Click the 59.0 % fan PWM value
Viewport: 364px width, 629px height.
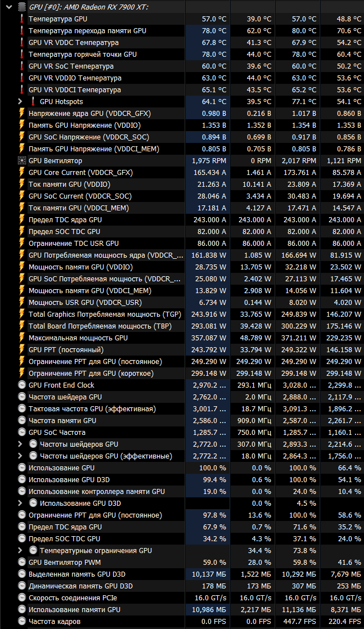click(215, 563)
